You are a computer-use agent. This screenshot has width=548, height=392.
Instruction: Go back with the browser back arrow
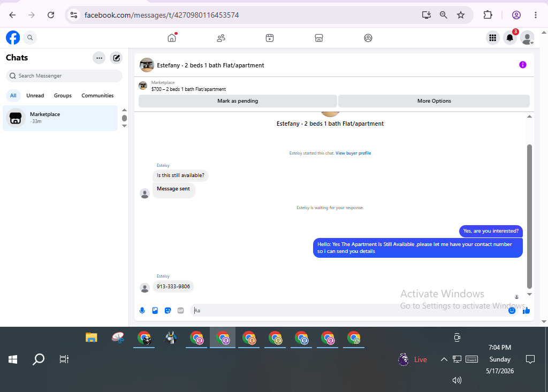point(13,15)
